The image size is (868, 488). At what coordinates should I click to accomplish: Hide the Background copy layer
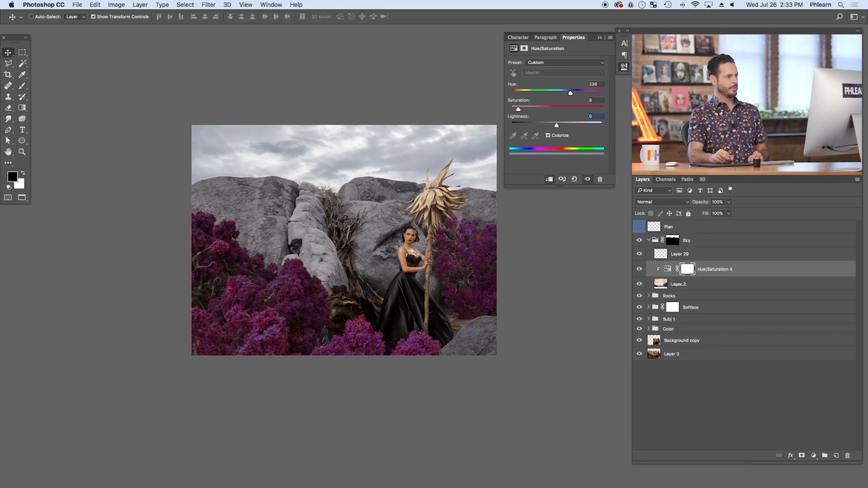coord(639,340)
